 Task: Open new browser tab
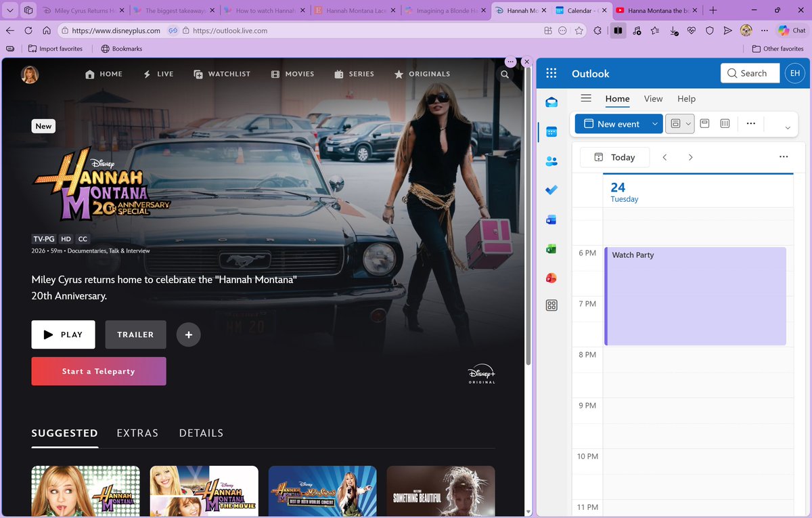(x=714, y=10)
